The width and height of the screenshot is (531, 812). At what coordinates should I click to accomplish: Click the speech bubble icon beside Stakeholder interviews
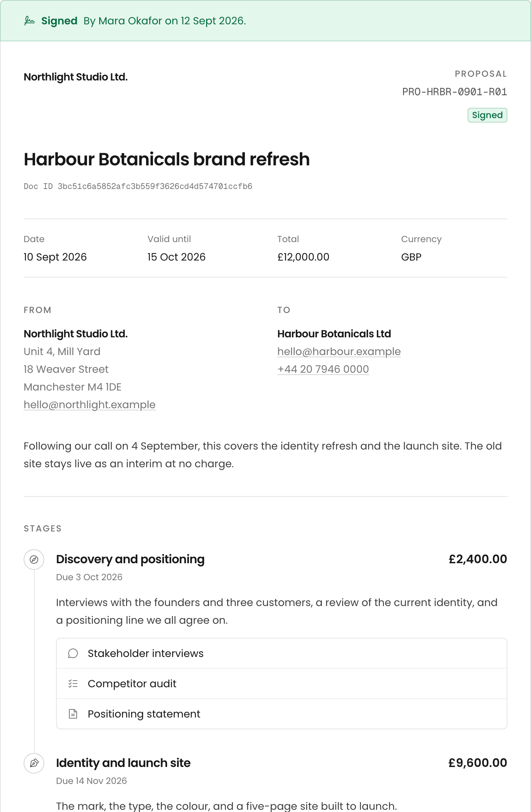pos(73,653)
